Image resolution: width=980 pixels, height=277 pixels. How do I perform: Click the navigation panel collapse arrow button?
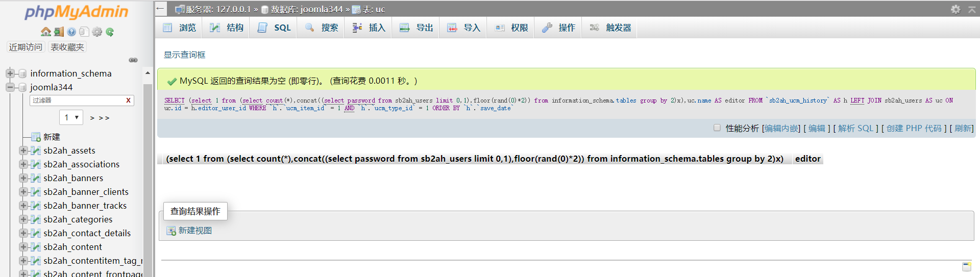coord(160,9)
